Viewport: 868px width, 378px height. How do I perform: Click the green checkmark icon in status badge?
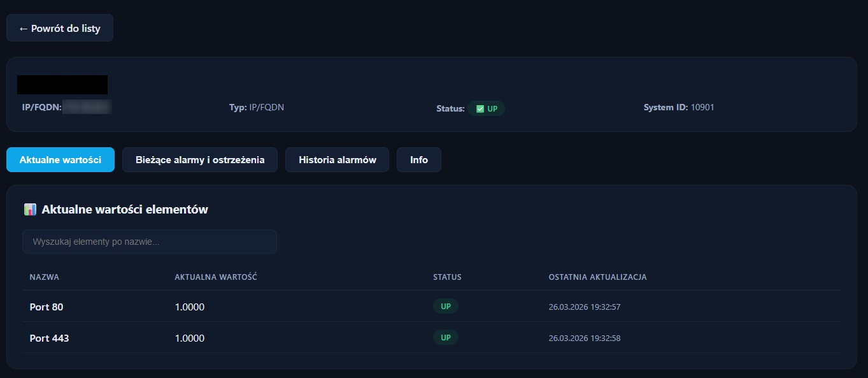coord(480,108)
